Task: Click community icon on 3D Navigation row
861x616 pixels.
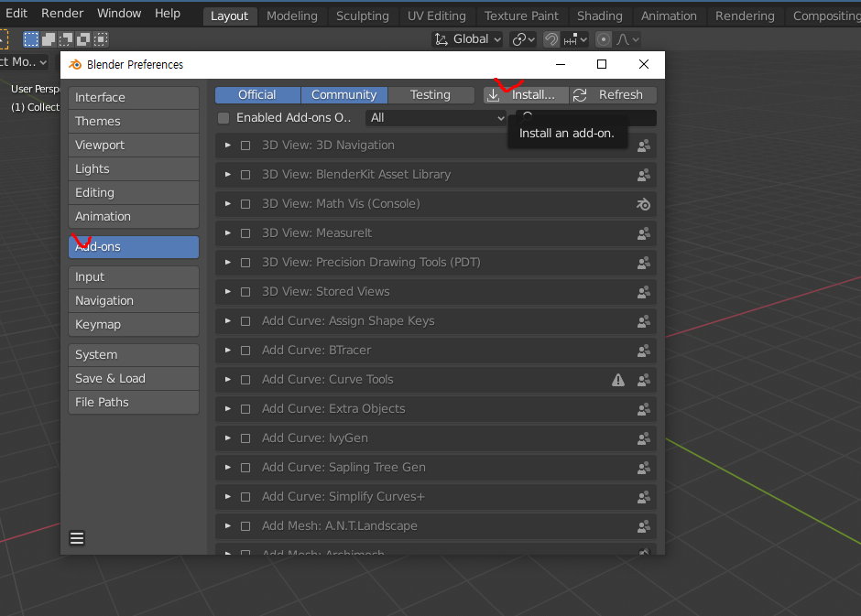Action: point(644,146)
